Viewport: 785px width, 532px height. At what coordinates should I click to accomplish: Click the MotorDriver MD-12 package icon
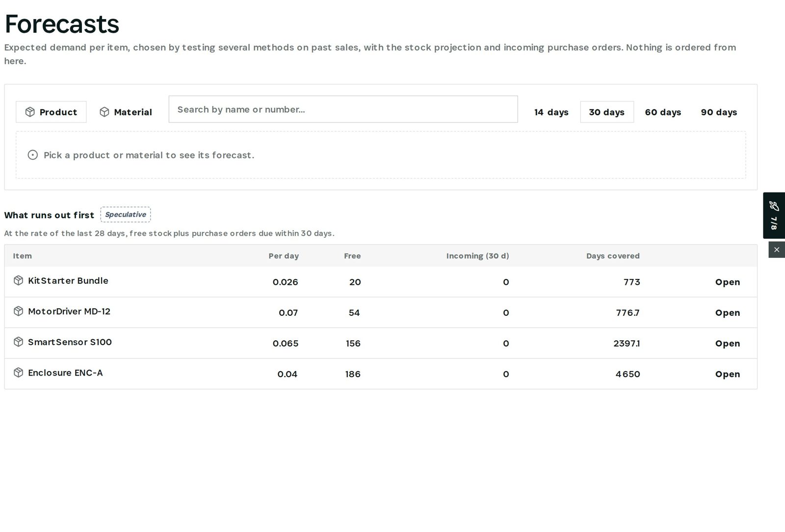tap(18, 311)
